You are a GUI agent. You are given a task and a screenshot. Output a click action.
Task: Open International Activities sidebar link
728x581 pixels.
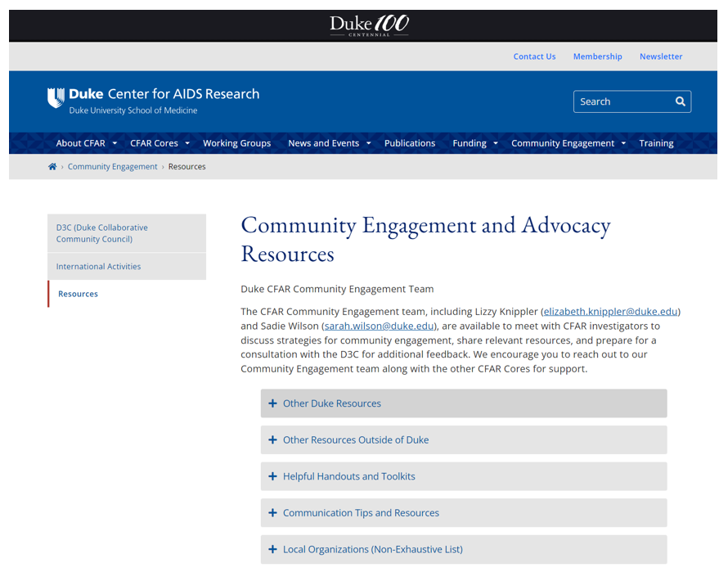click(127, 267)
